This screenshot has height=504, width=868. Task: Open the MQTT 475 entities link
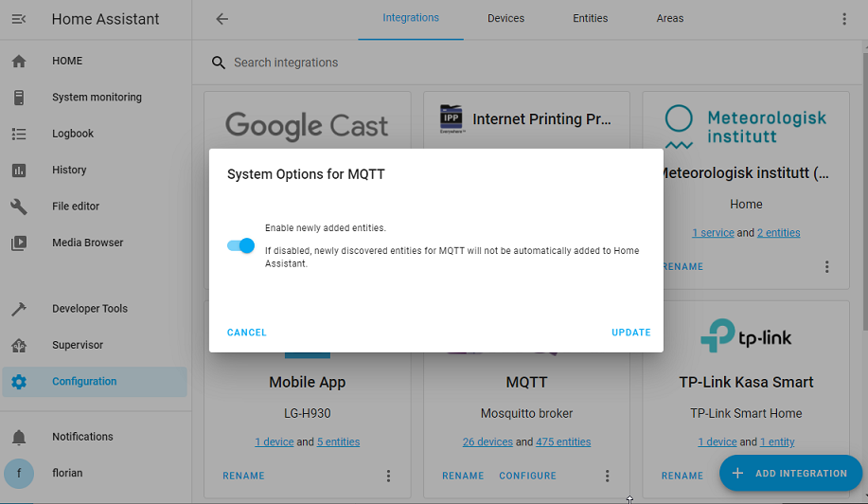click(563, 442)
